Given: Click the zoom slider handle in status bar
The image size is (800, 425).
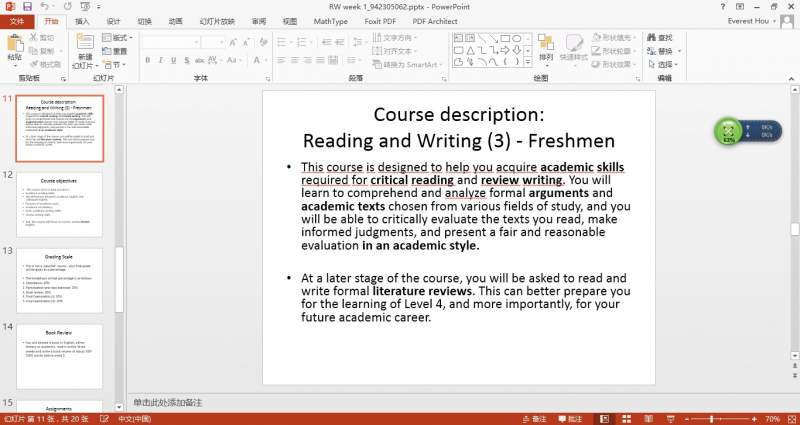Looking at the screenshot, I should [x=712, y=419].
